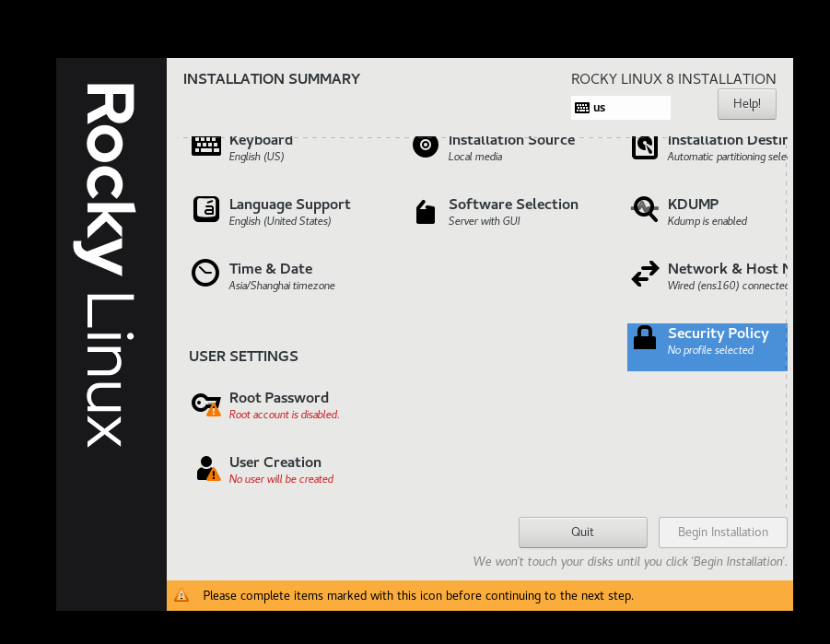This screenshot has width=830, height=644.
Task: Open Language Support settings
Action: pyautogui.click(x=289, y=205)
